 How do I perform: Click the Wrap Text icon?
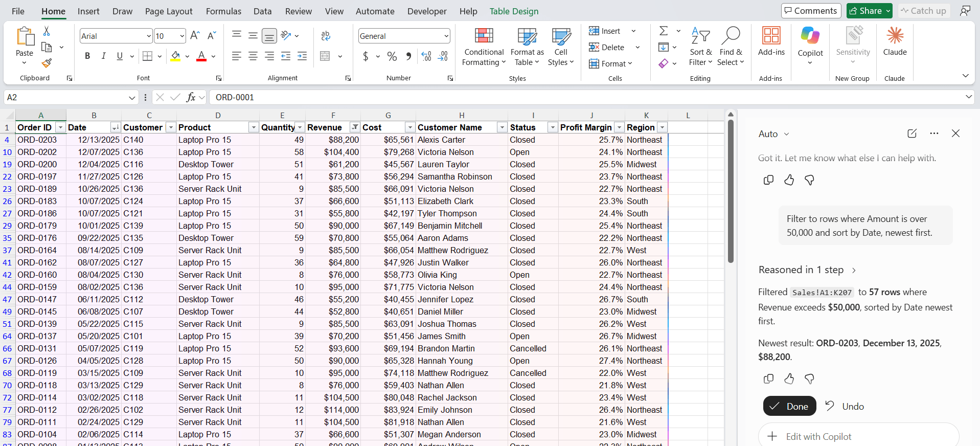point(326,36)
